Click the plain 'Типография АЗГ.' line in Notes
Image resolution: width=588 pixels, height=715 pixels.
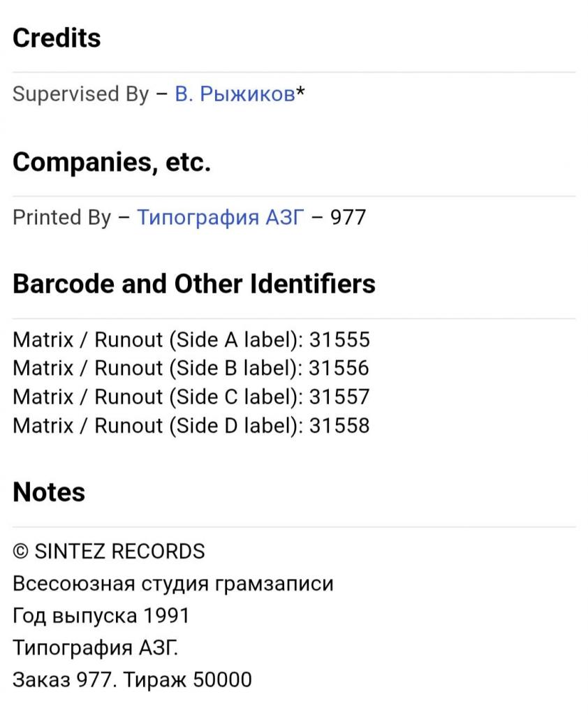click(x=96, y=648)
